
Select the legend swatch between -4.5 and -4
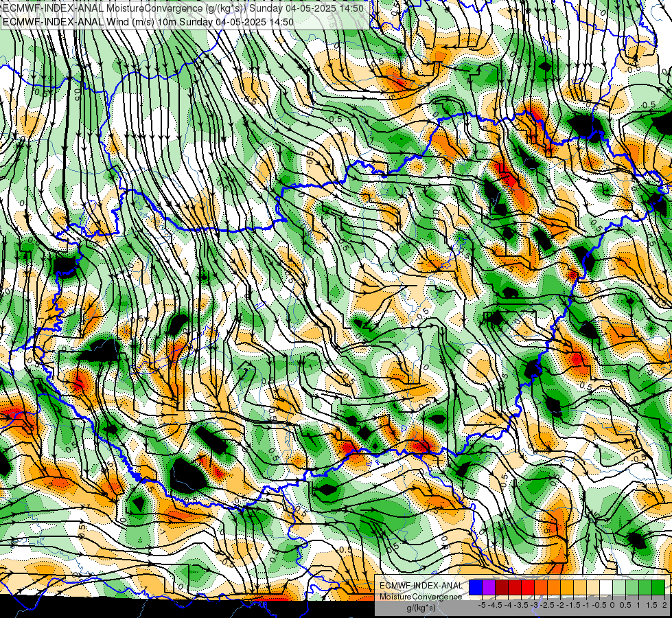click(x=502, y=587)
